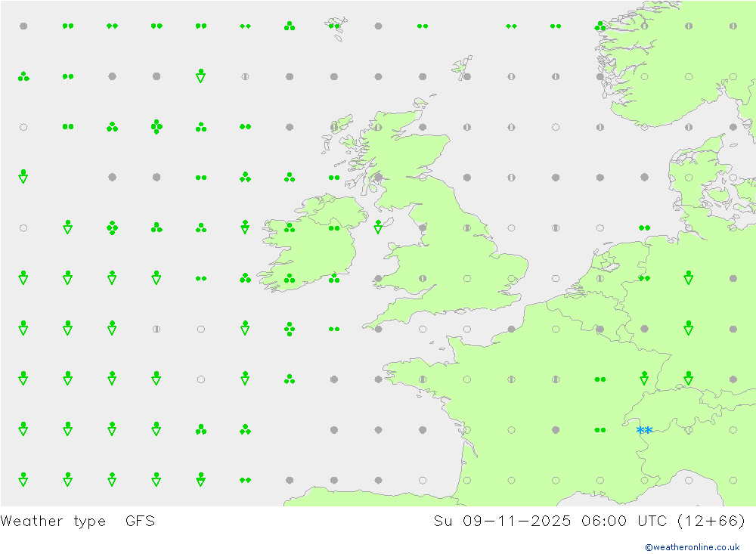Click the half-filled circle over Brittany

[423, 379]
